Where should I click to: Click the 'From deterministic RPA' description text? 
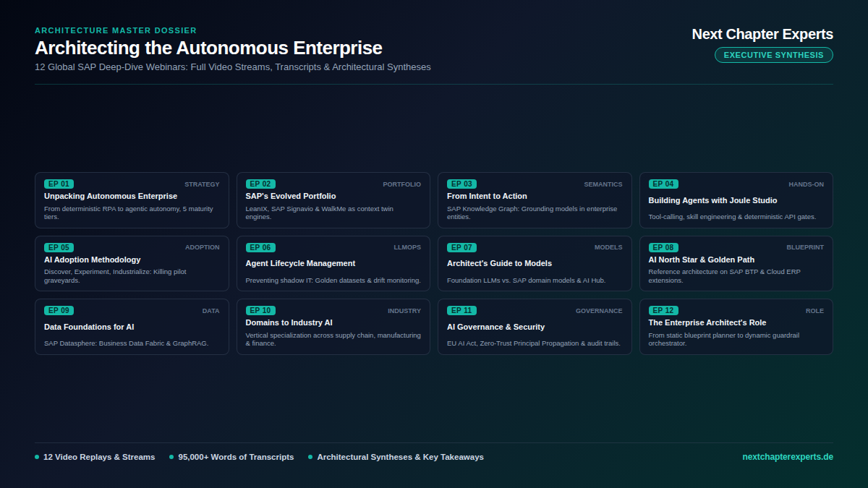129,213
